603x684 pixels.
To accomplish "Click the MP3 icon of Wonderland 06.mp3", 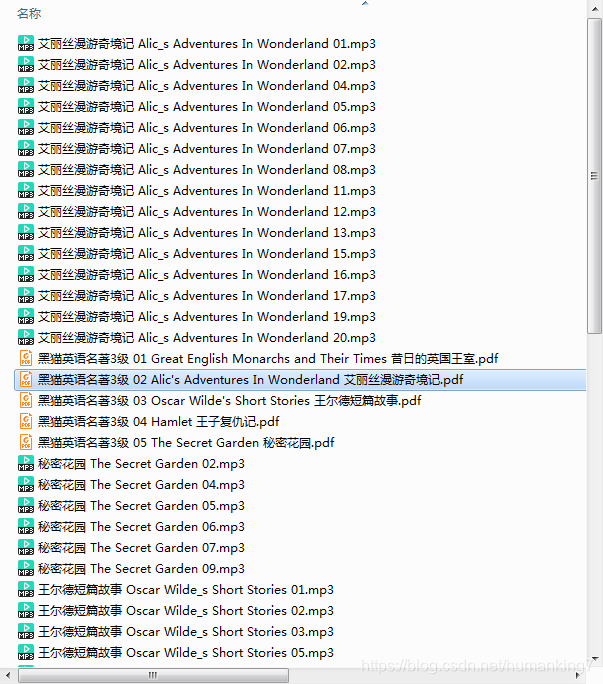I will 26,127.
